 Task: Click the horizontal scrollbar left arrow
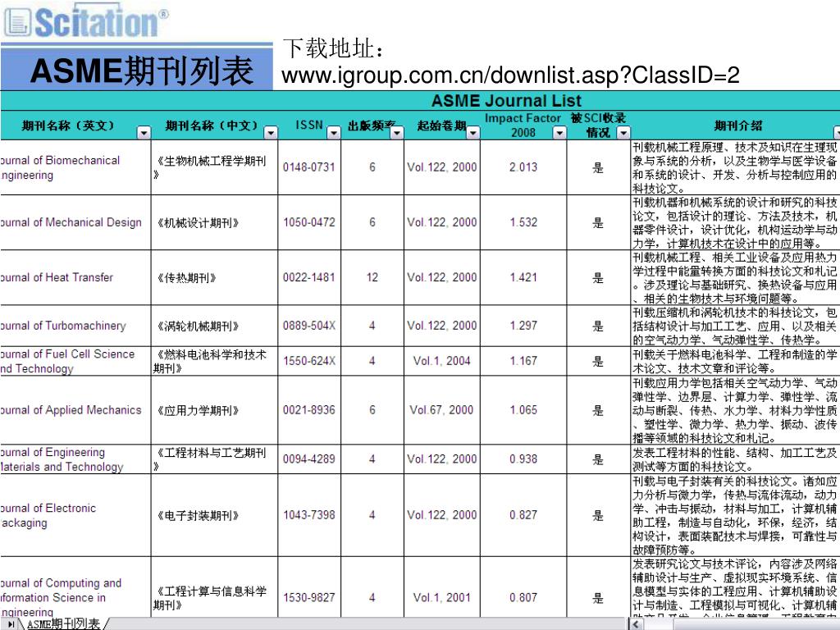click(x=636, y=624)
